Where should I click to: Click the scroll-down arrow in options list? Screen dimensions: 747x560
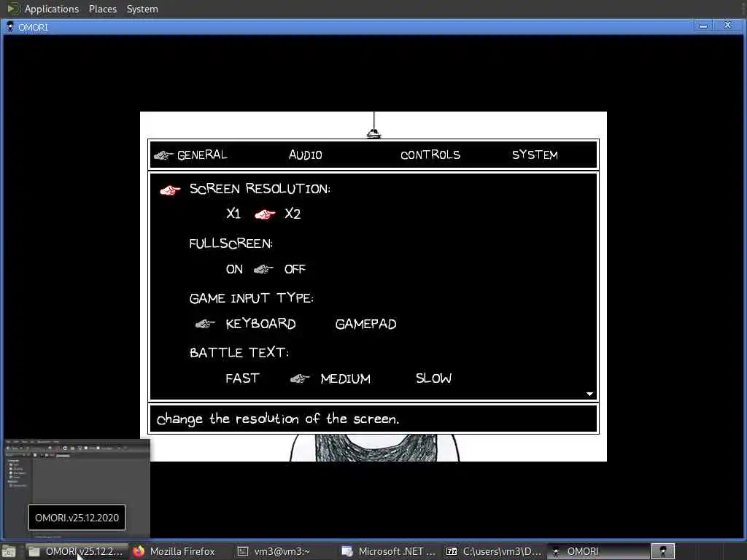[589, 394]
